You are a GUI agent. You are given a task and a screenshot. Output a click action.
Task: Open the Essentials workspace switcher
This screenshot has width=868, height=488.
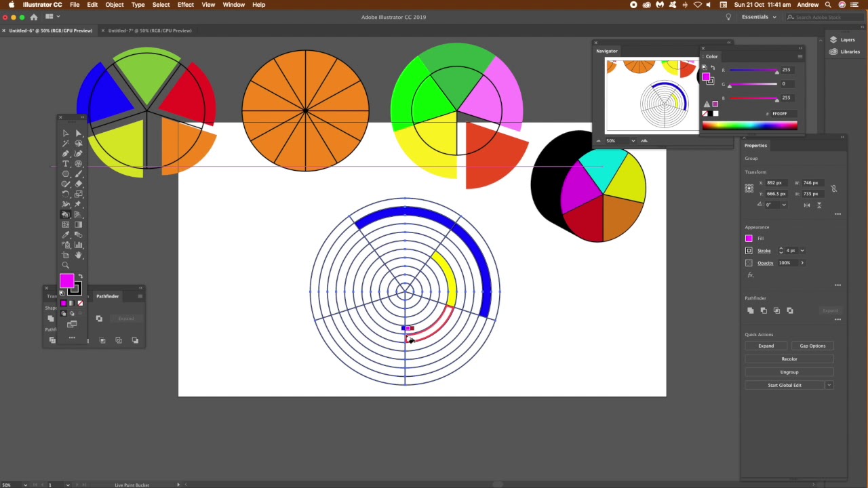point(758,17)
